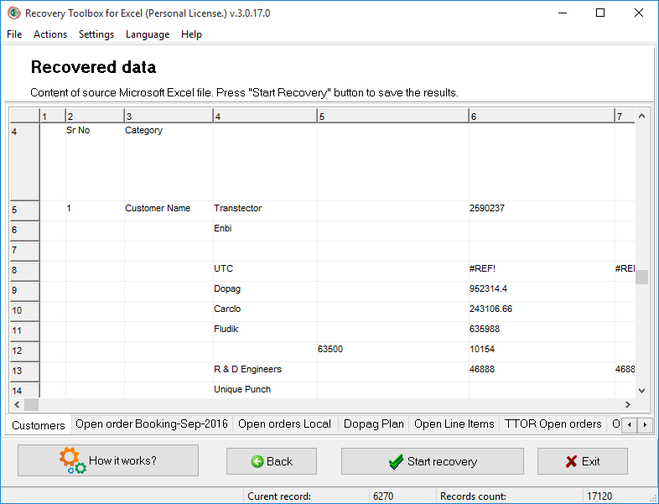This screenshot has width=659, height=504.
Task: Select column header 3
Action: (169, 116)
